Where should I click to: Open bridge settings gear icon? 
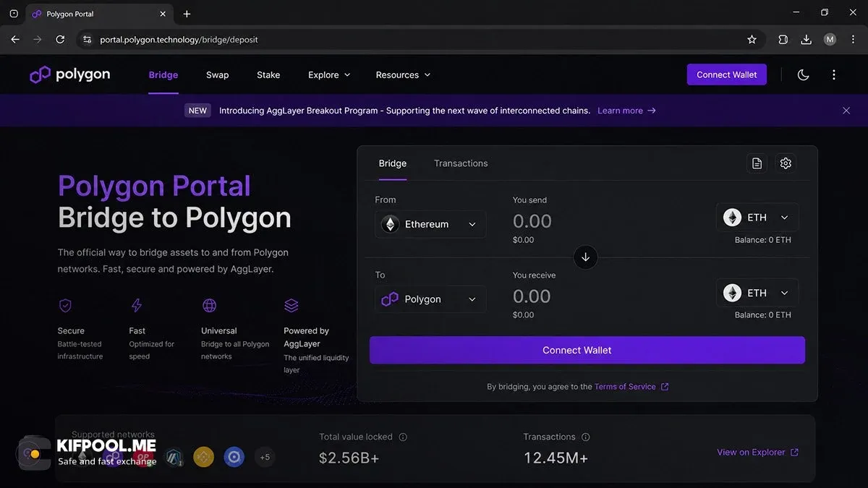(786, 163)
